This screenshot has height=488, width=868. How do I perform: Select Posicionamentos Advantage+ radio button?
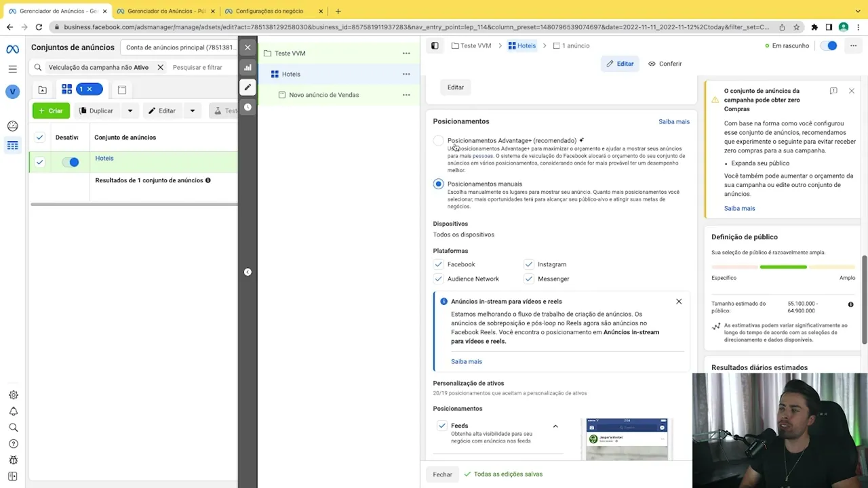coord(439,140)
